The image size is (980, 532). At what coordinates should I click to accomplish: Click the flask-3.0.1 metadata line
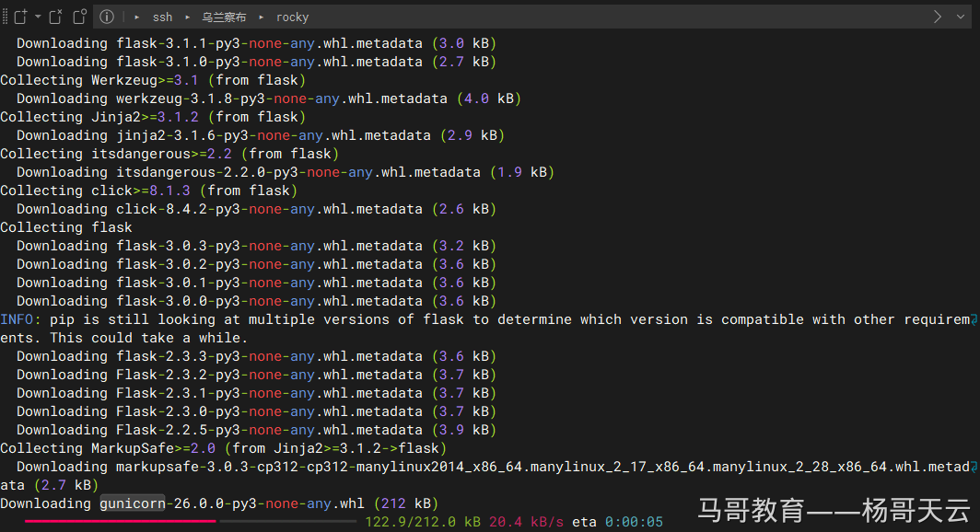point(256,283)
